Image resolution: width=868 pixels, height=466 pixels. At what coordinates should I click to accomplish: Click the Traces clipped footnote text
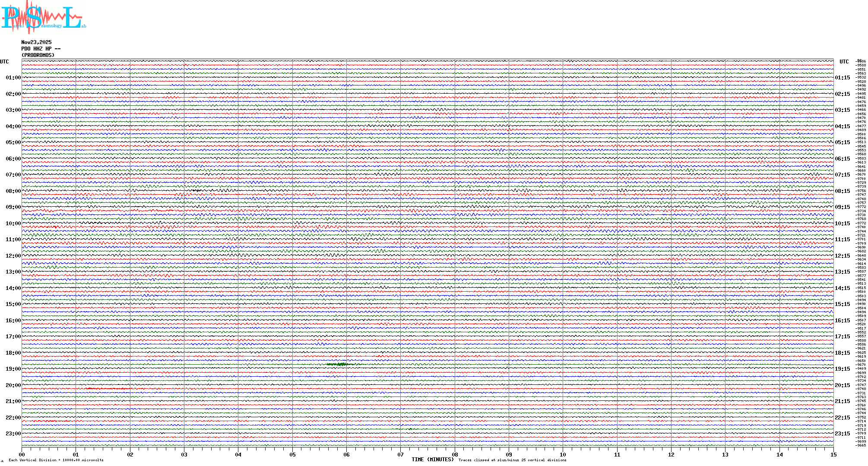pos(512,460)
